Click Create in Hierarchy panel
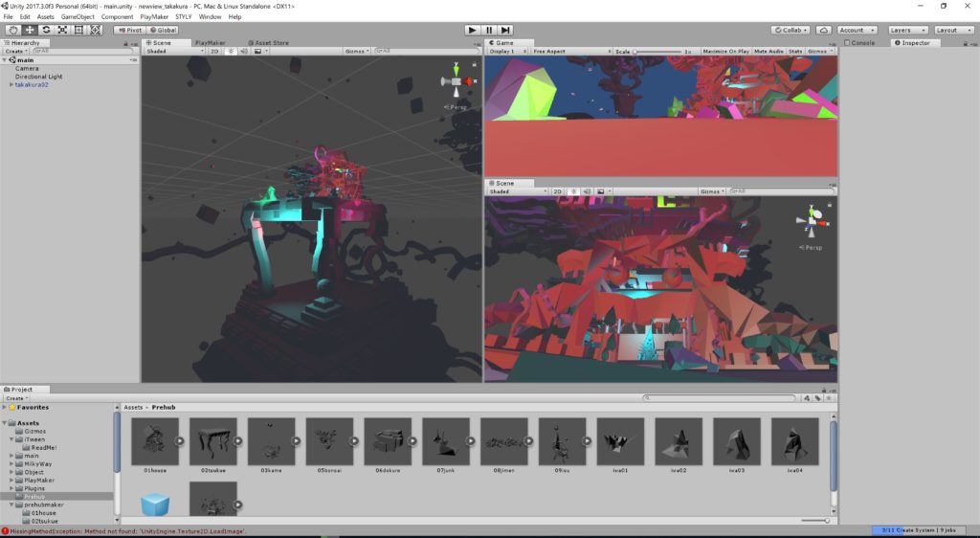The image size is (980, 538). tap(15, 52)
